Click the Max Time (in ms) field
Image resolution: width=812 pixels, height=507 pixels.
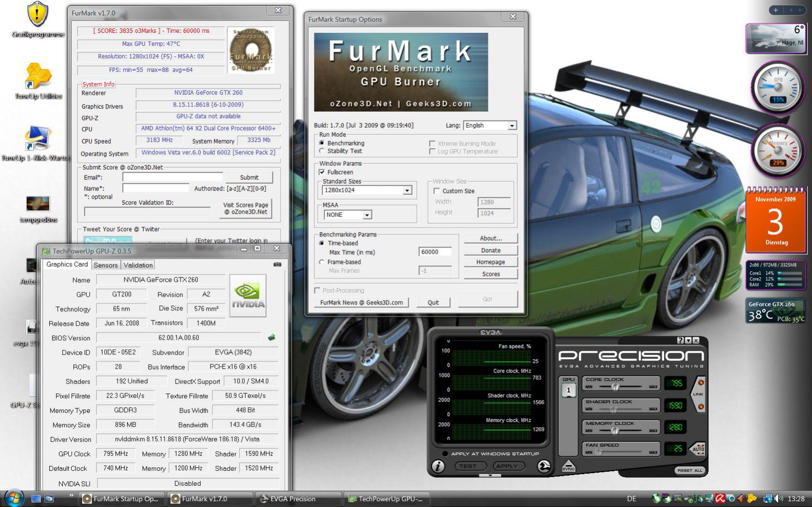point(435,252)
